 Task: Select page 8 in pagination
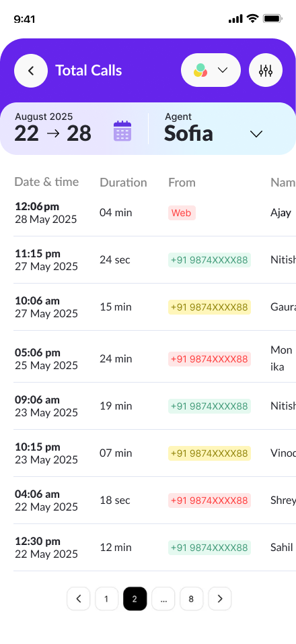pos(192,599)
